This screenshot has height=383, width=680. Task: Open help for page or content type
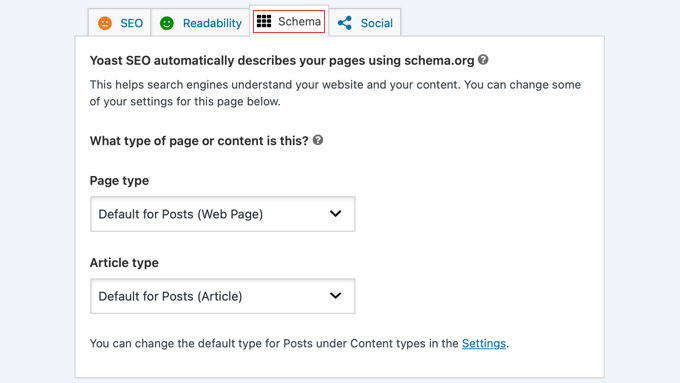(318, 140)
